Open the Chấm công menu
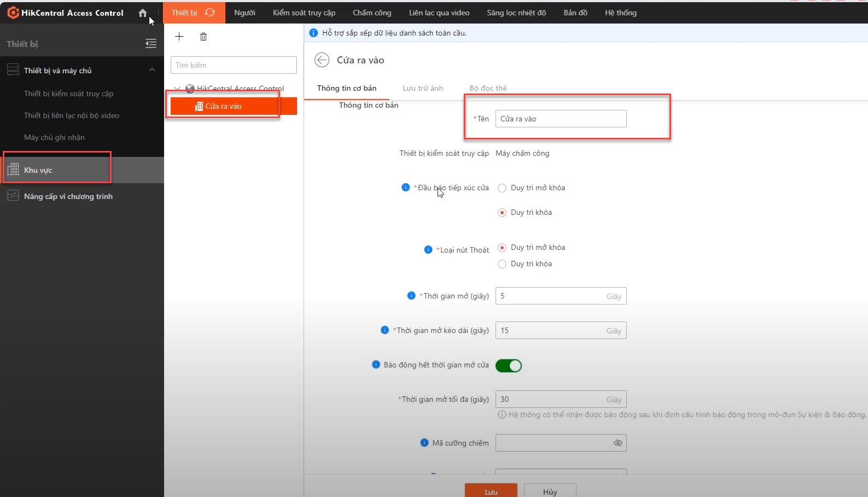 [372, 13]
